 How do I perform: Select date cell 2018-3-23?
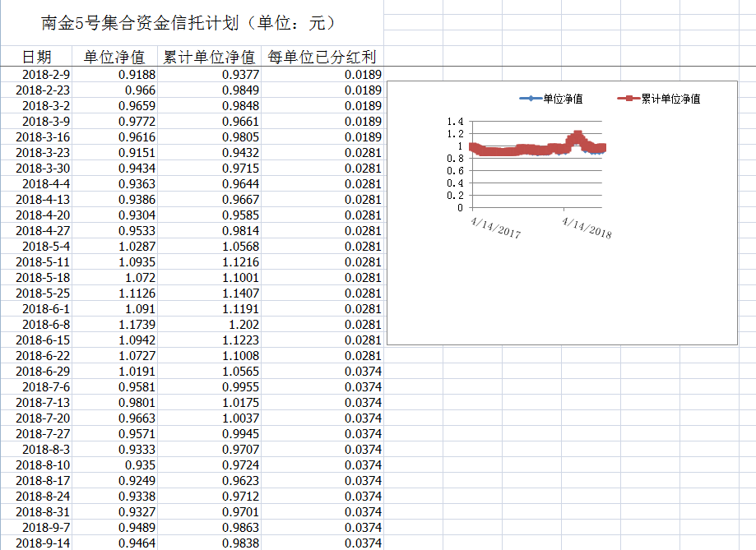tap(37, 153)
